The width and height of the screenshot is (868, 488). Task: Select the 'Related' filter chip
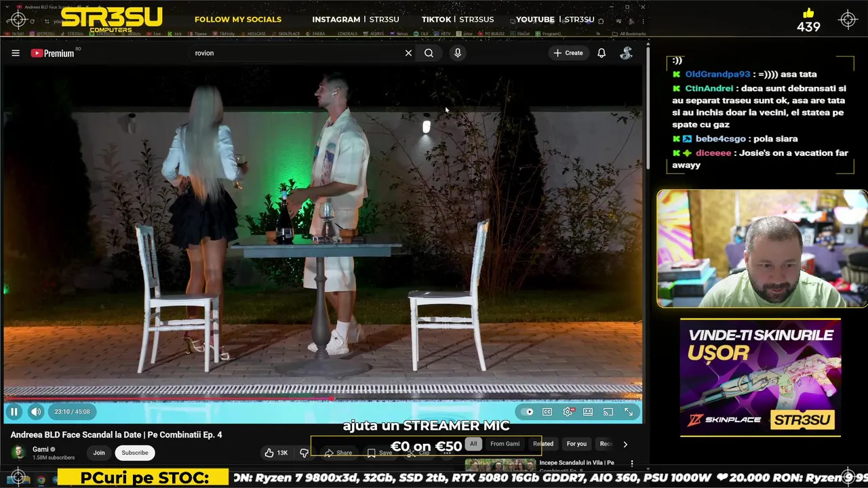(543, 444)
